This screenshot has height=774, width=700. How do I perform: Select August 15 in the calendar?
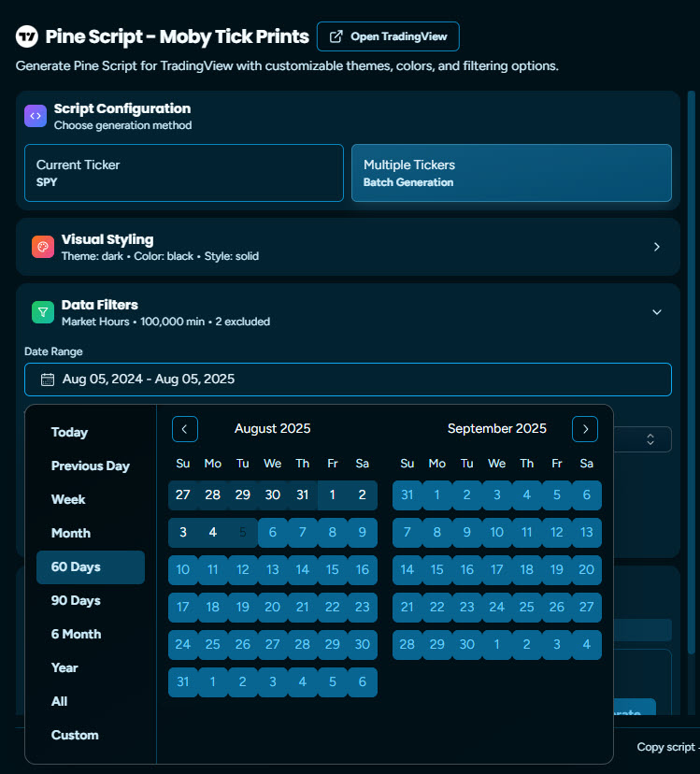(x=332, y=569)
